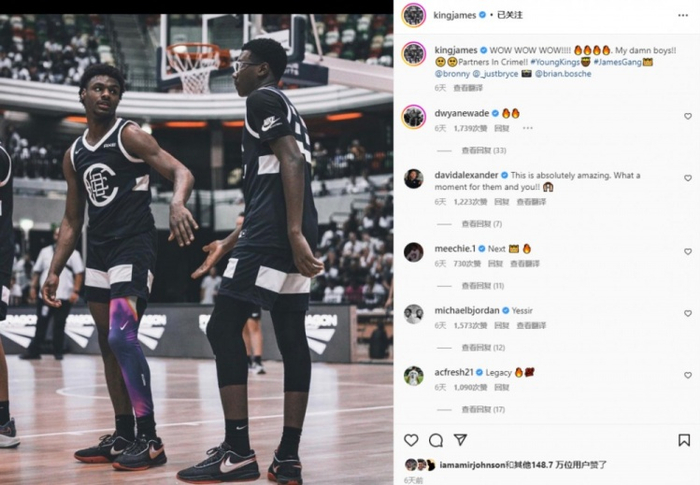This screenshot has width=700, height=485.
Task: Open the more options dots on dwyanewade comment
Action: coord(528,128)
